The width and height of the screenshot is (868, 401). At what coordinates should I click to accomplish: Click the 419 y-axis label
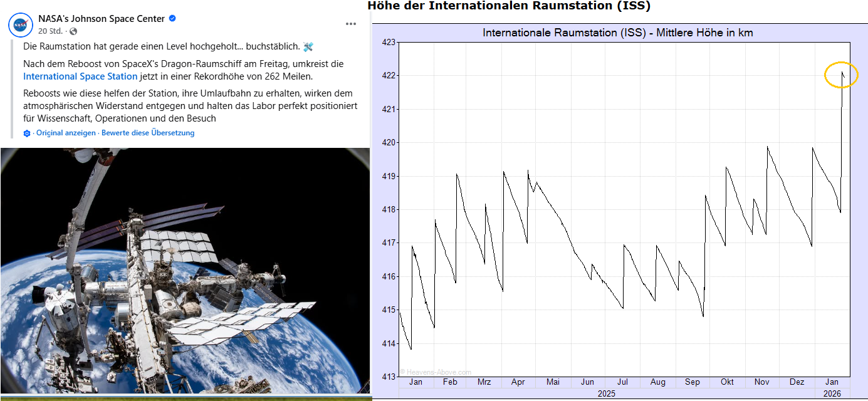click(389, 177)
